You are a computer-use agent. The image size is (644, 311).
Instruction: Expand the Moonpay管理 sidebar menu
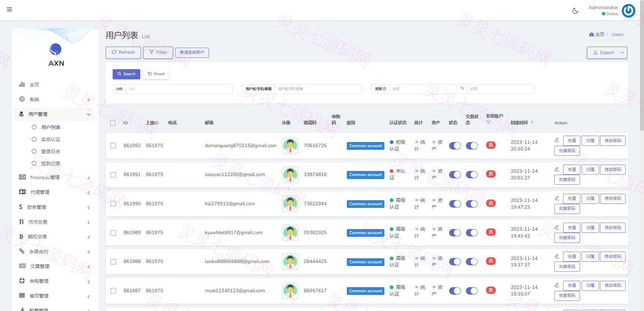pos(54,177)
